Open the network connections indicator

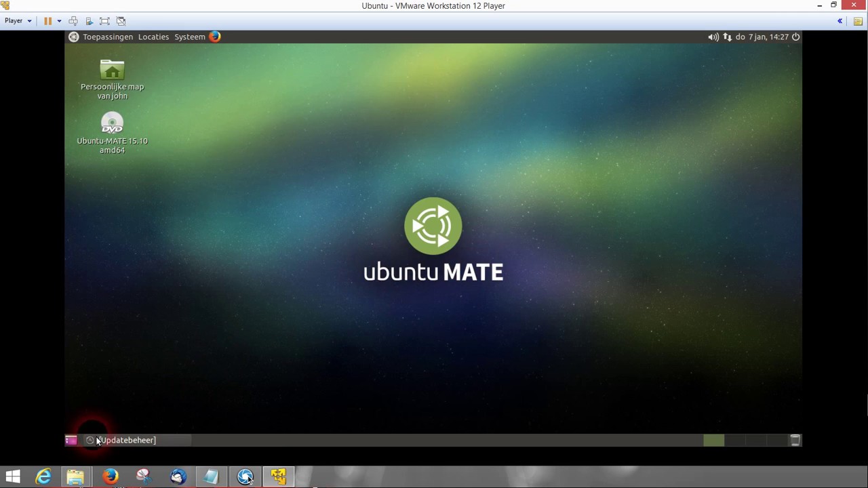tap(727, 37)
